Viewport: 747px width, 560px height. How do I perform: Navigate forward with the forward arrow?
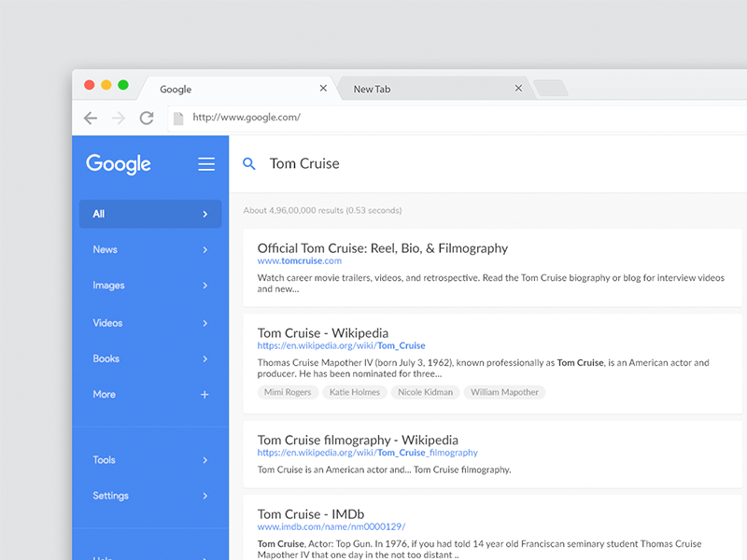118,118
